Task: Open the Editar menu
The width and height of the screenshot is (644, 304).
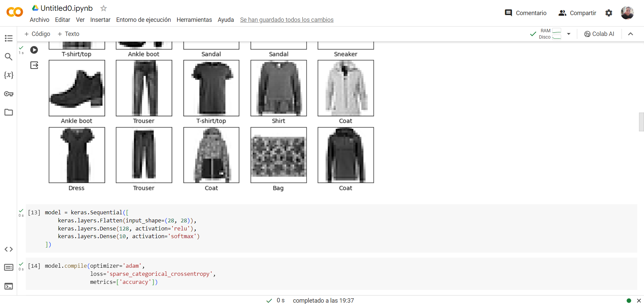Action: (x=63, y=20)
